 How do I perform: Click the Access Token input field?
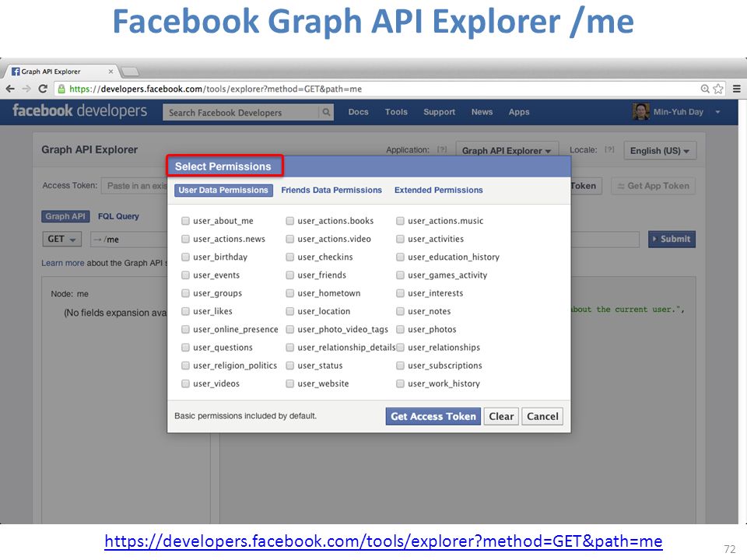point(135,186)
